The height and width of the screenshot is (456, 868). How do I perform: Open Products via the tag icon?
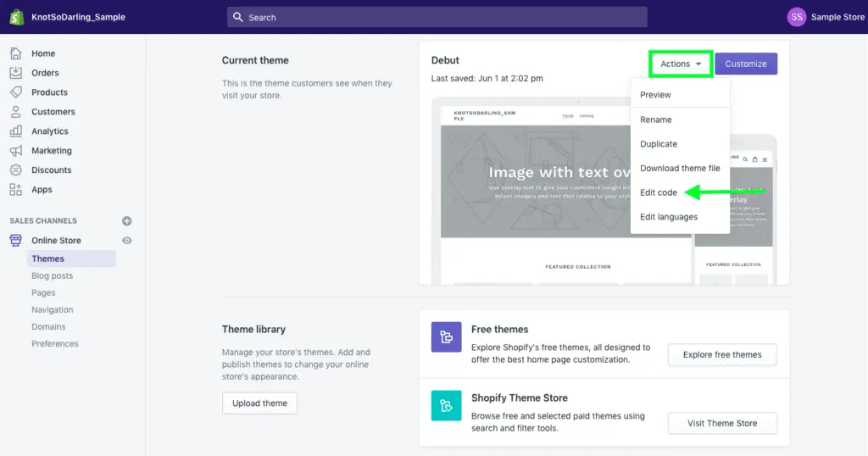point(16,92)
